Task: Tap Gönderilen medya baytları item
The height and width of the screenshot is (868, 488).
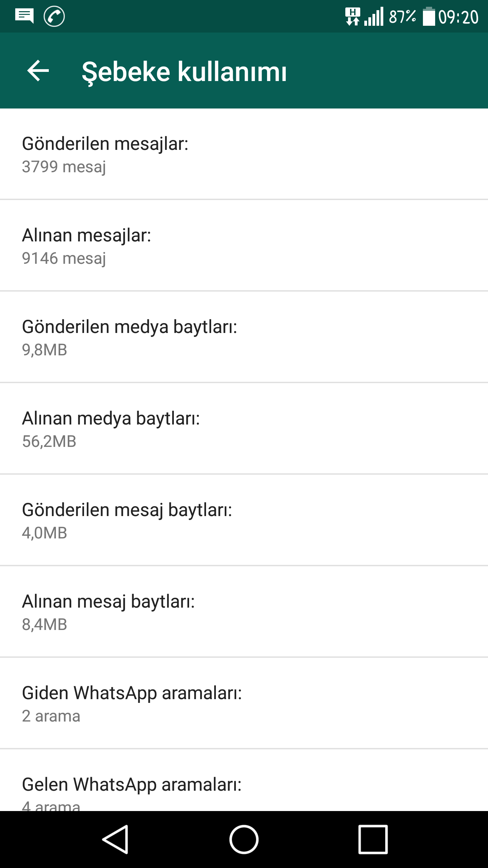Action: tap(244, 337)
